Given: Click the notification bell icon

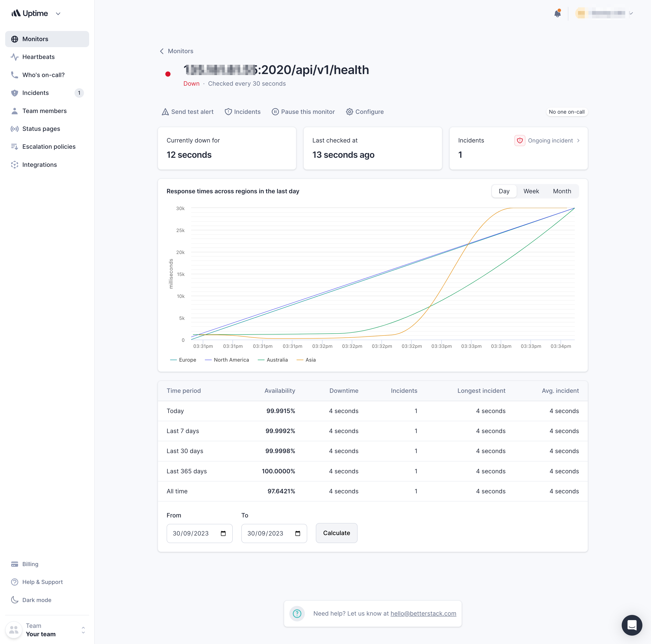Looking at the screenshot, I should click(x=557, y=13).
